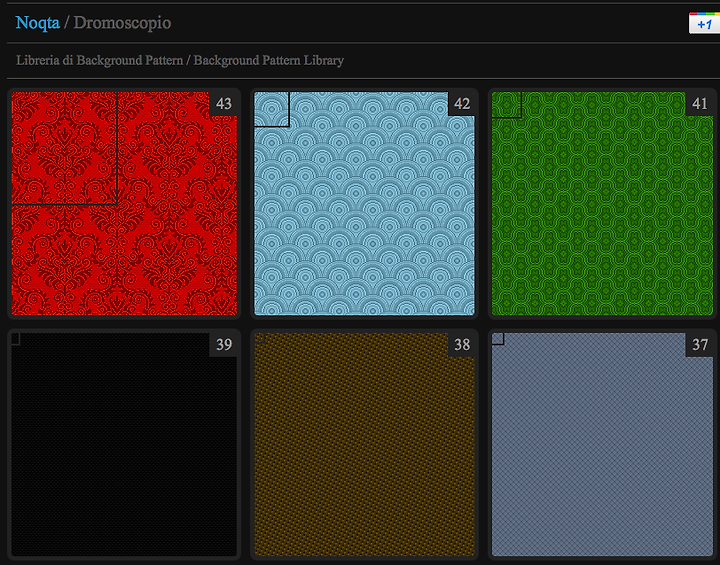720x565 pixels.
Task: Click the number badge 41
Action: coord(699,104)
